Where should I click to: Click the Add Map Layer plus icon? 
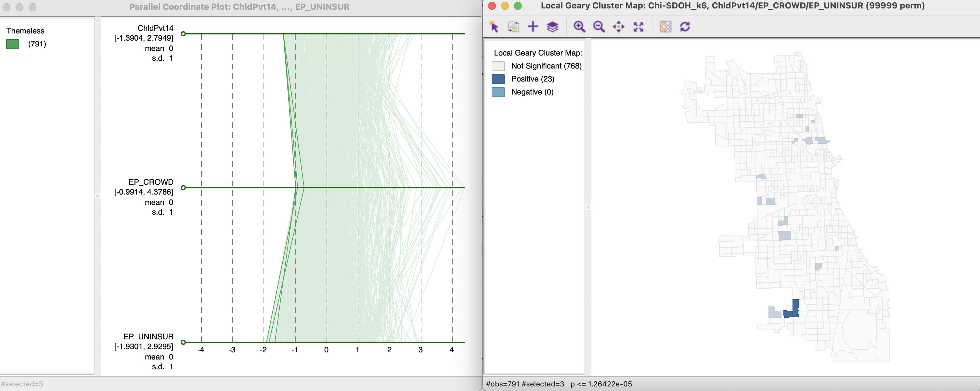(533, 27)
